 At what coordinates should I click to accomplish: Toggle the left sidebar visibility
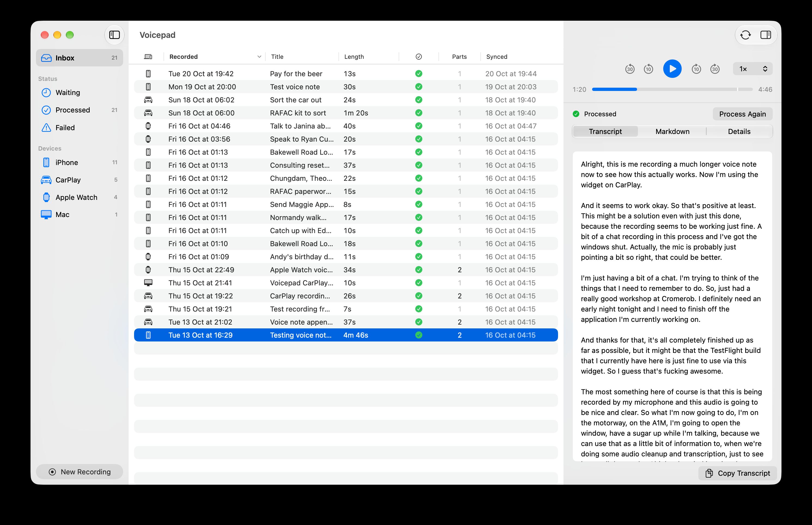[114, 35]
